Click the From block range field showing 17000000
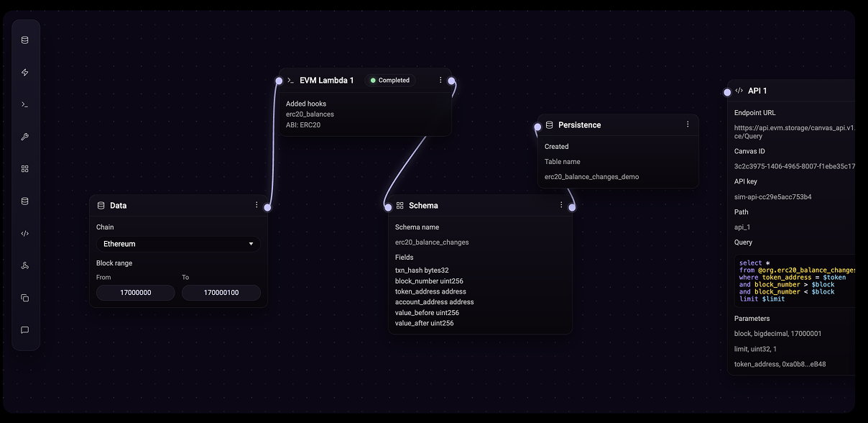The image size is (868, 423). point(135,293)
